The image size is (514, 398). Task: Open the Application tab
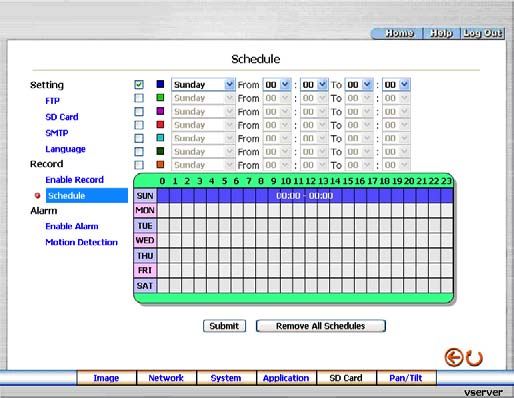point(286,378)
